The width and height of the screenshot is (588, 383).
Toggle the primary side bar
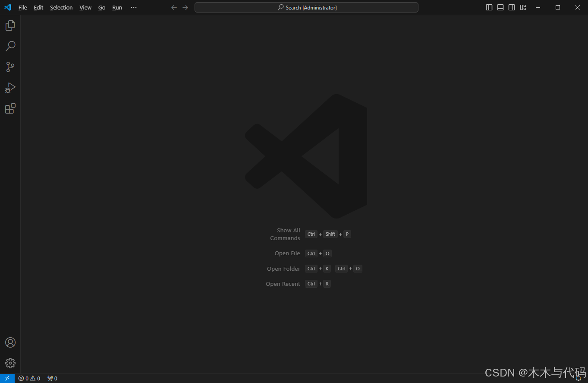(x=489, y=7)
